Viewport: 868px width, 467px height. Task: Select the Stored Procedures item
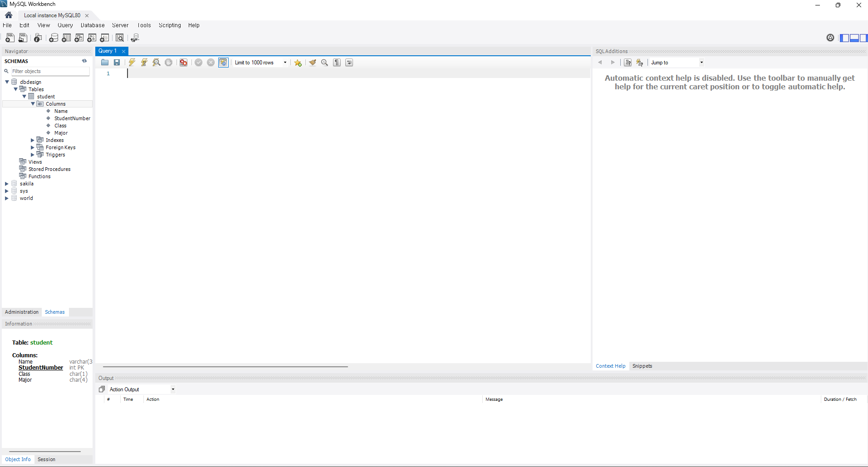coord(49,169)
